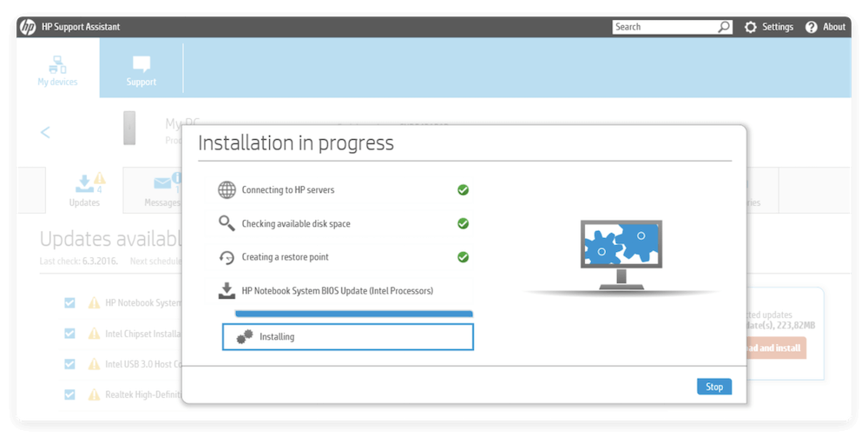868x437 pixels.
Task: Select the Updates tab
Action: click(x=84, y=189)
